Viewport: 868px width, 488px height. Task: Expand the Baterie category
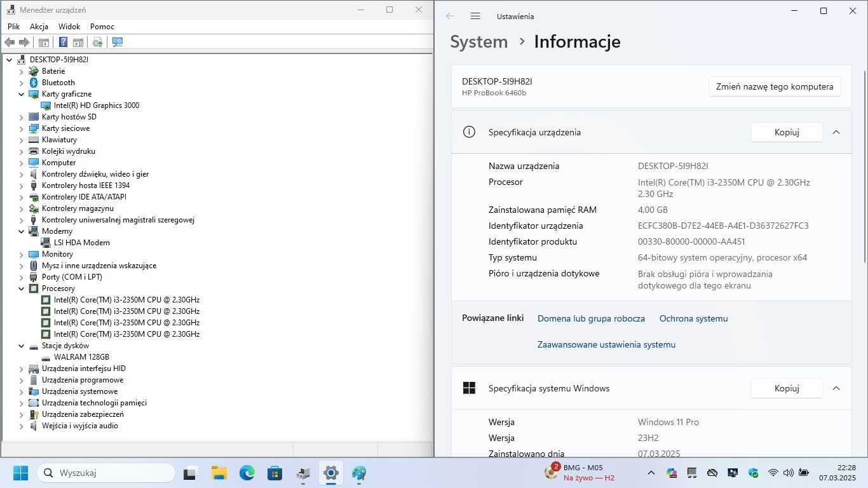coord(21,71)
